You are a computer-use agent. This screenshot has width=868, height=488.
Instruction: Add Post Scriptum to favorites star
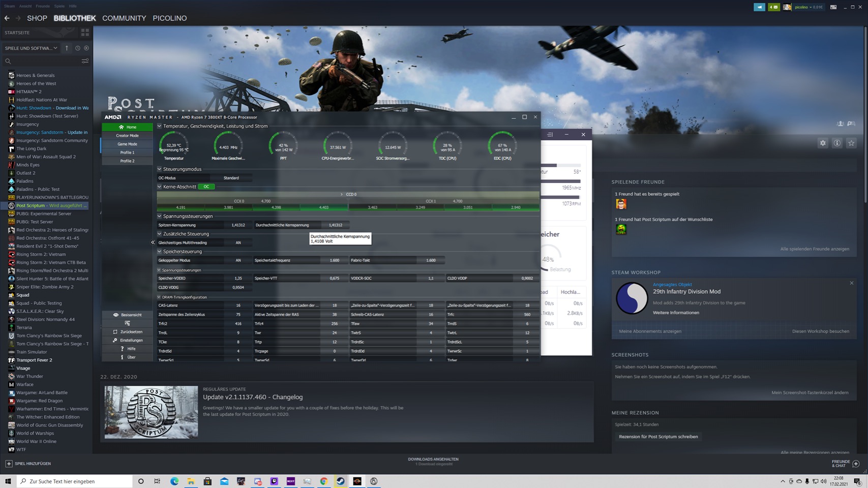[851, 143]
